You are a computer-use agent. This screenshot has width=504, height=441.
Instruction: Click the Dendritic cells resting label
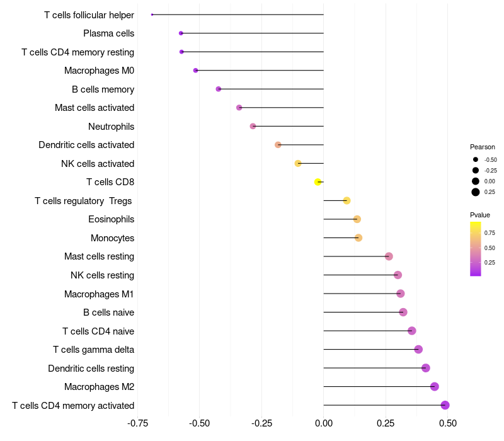click(x=91, y=368)
